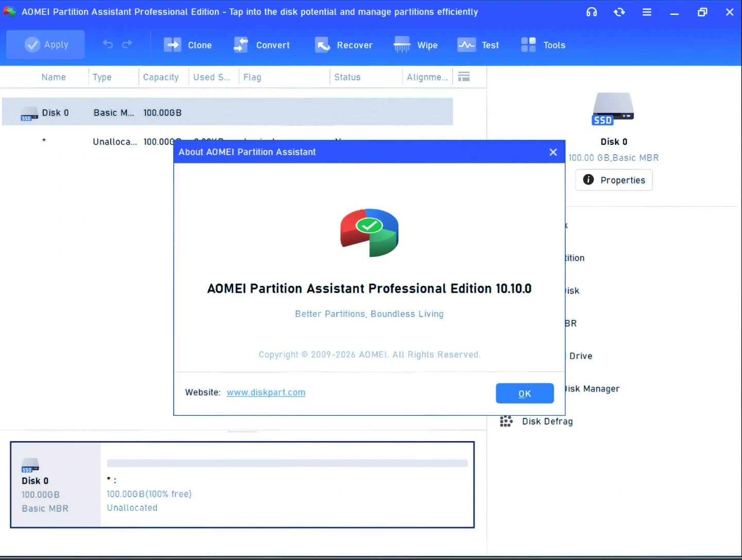
Task: Select the Disk 0 row in list
Action: [x=227, y=112]
